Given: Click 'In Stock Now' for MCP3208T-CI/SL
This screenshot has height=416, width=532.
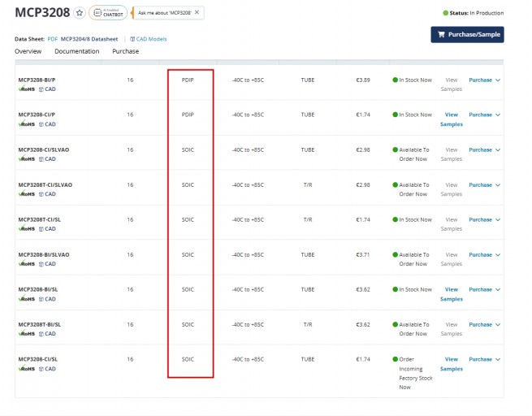Looking at the screenshot, I should pos(412,220).
